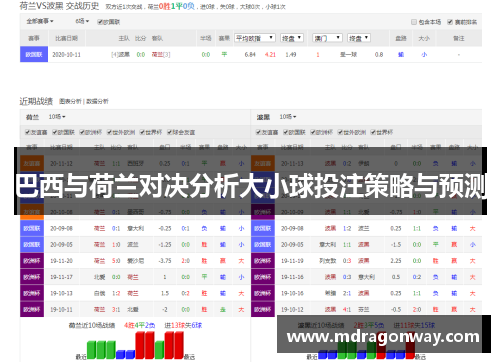500x362 pixels.
Task: Open away team 荷兰[3] in the 2020-10-11 match
Action: tap(161, 54)
